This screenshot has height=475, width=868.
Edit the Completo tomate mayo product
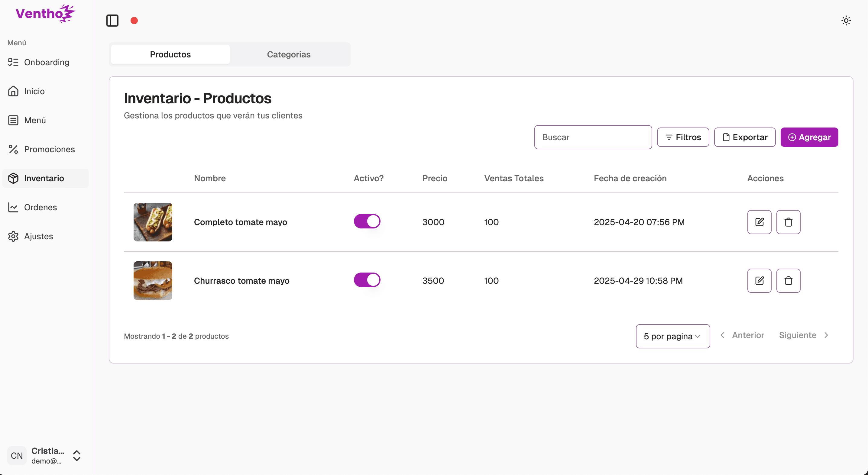[x=759, y=222]
